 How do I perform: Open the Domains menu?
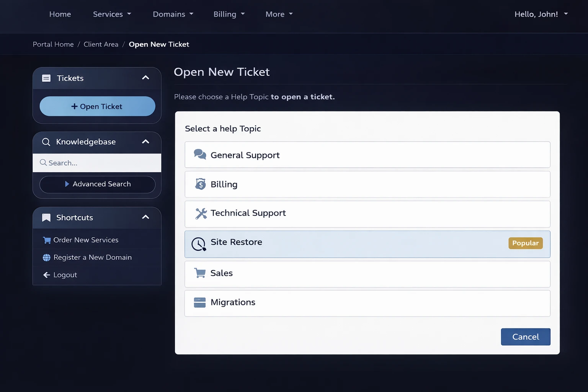coord(173,14)
